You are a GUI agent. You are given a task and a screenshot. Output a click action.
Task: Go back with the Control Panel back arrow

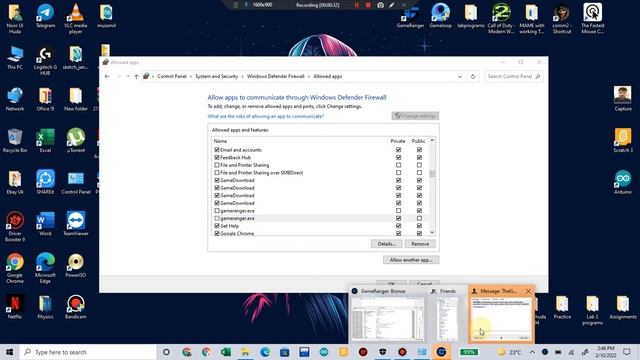click(107, 76)
